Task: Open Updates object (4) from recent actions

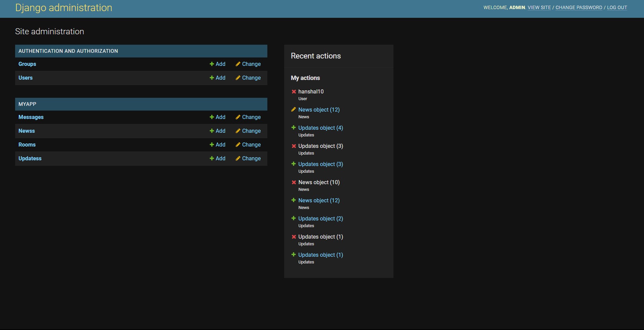Action: coord(320,128)
